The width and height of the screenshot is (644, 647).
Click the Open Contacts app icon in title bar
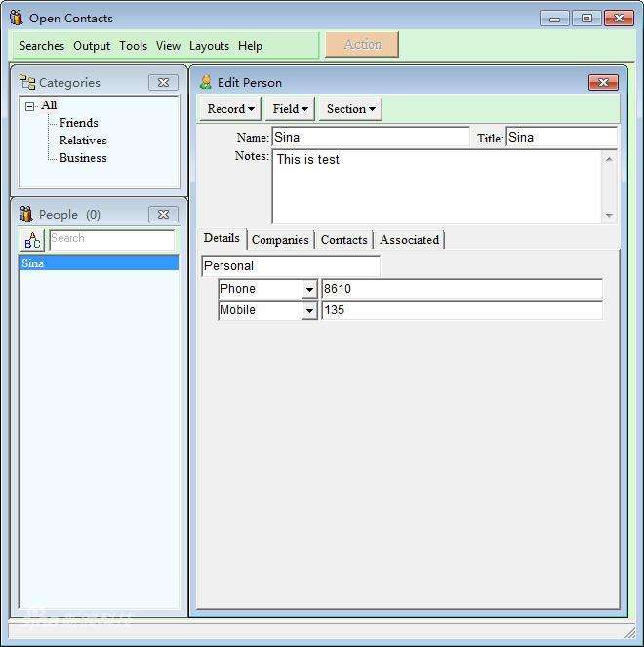point(16,18)
